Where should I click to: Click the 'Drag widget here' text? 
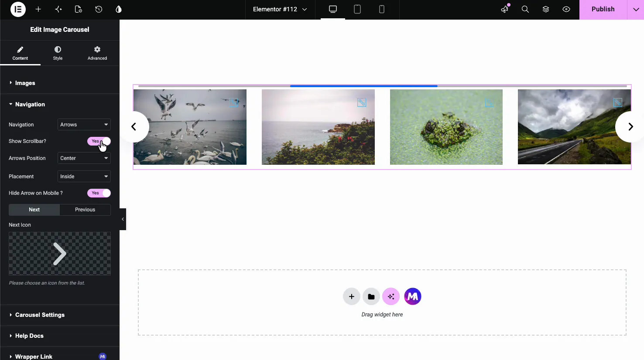click(x=382, y=315)
